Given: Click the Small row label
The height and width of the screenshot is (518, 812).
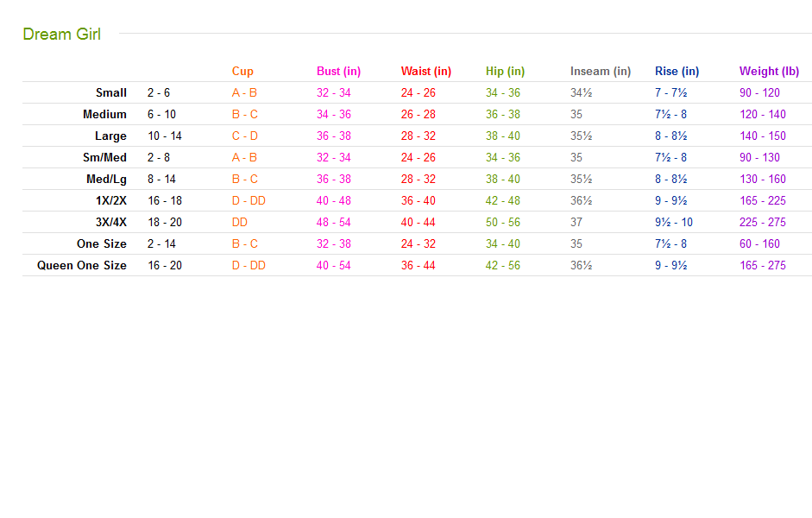Looking at the screenshot, I should (111, 92).
